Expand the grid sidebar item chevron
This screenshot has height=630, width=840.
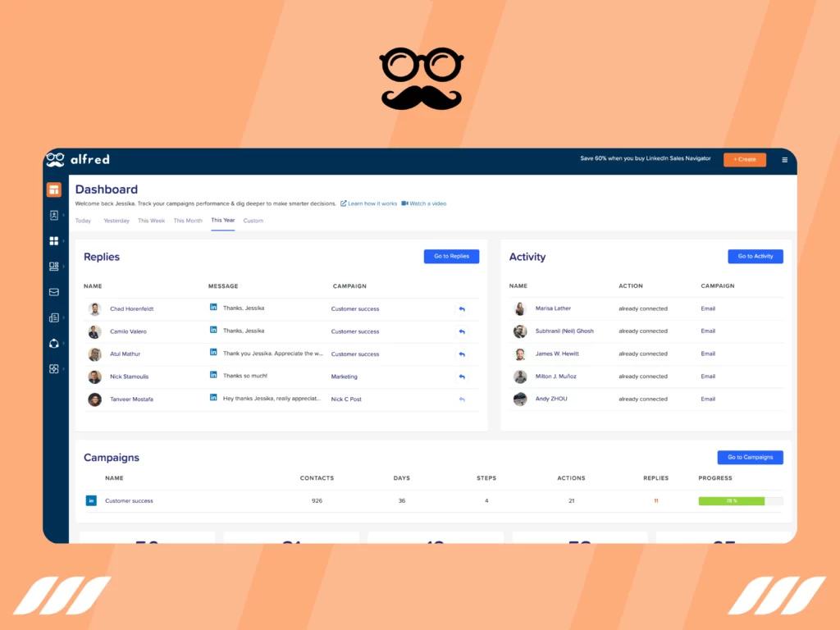pos(63,241)
